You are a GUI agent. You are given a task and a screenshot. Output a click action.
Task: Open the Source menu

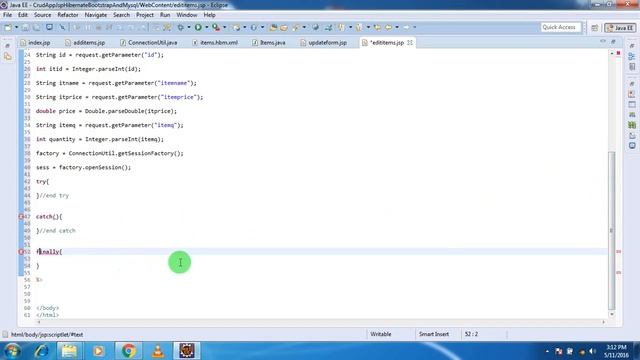pos(42,15)
